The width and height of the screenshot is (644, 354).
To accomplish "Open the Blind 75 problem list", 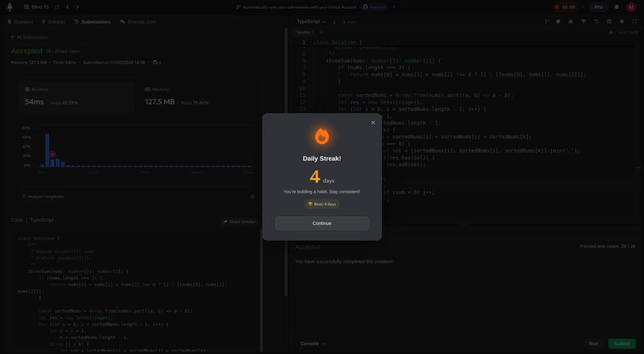I will tap(36, 7).
